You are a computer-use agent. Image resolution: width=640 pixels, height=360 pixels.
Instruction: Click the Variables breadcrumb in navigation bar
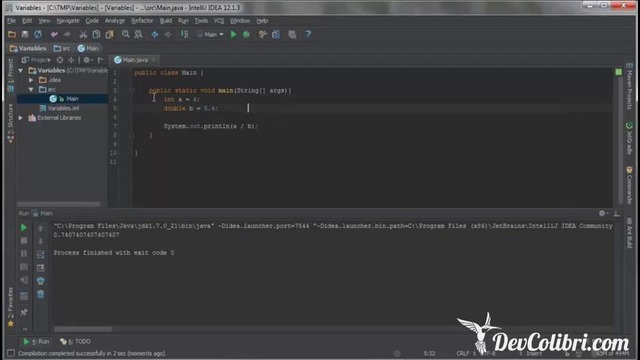[28, 49]
